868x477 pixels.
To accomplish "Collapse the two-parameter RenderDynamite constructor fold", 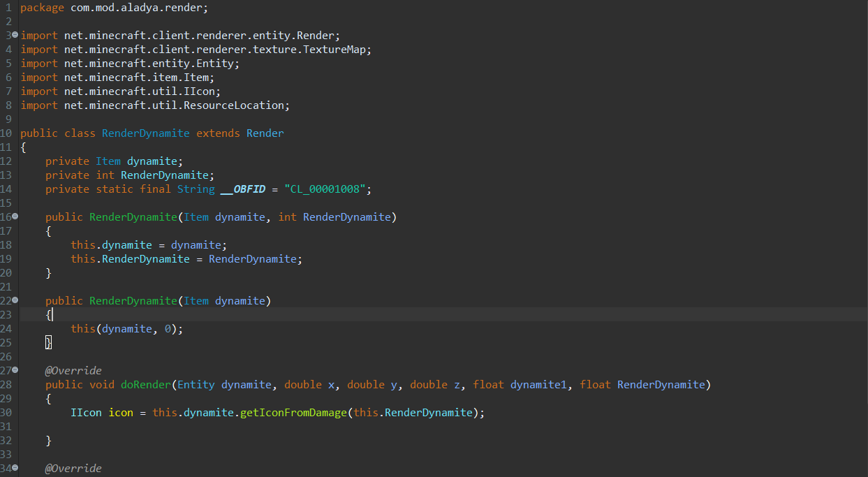I will 15,217.
